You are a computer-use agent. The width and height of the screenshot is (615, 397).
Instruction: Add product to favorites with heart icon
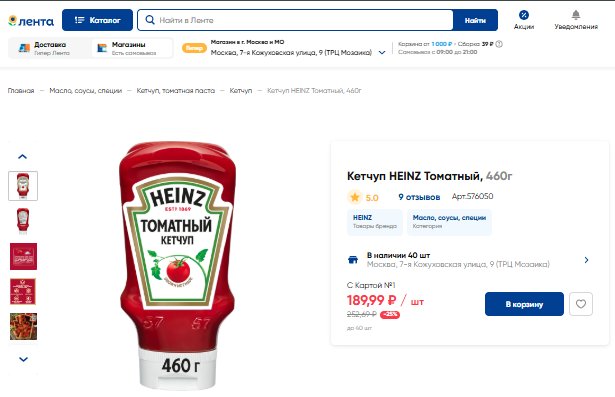pos(581,304)
